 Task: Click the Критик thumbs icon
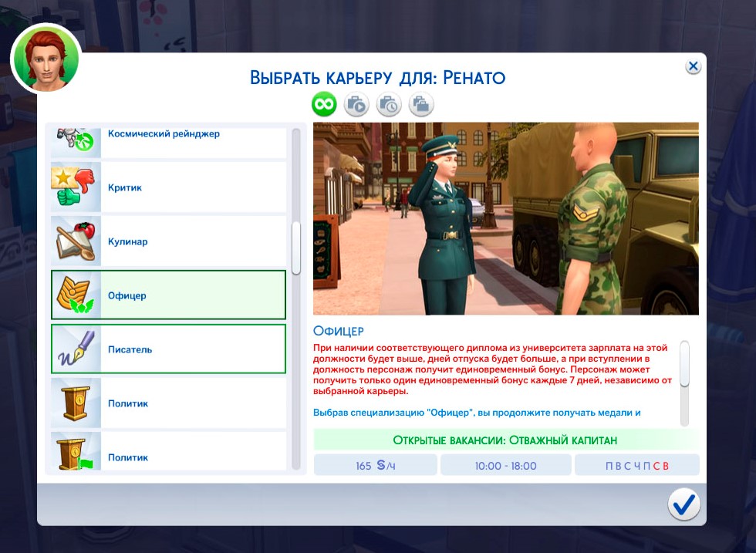click(76, 187)
